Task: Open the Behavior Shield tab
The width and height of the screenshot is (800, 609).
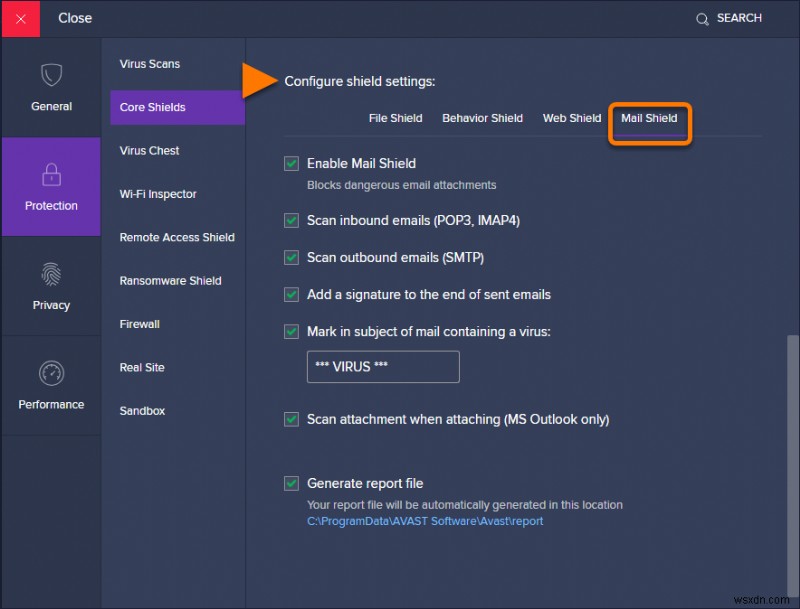Action: (483, 117)
